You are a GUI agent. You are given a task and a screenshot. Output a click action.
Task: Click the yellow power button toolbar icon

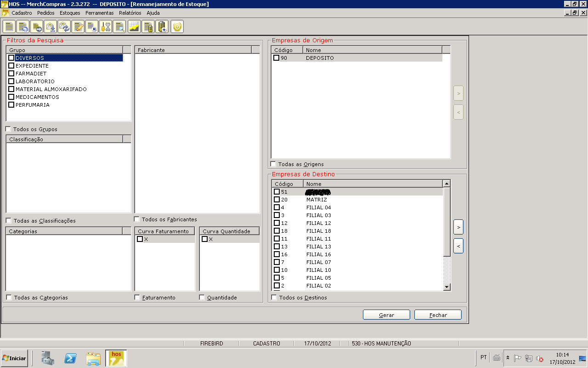pyautogui.click(x=177, y=27)
